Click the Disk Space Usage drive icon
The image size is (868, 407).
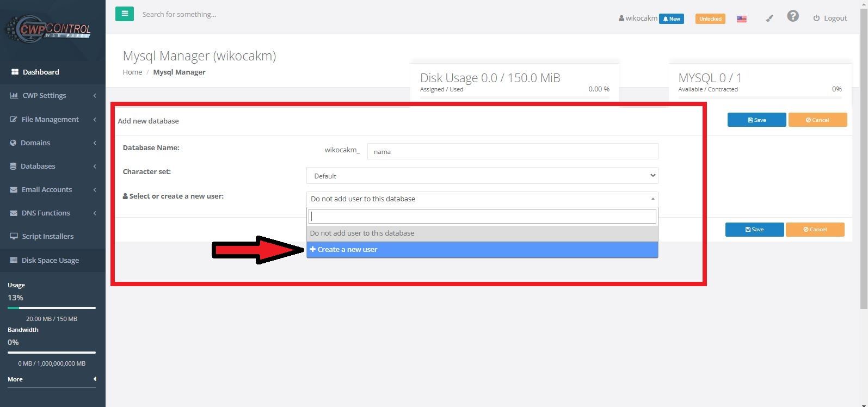[14, 260]
